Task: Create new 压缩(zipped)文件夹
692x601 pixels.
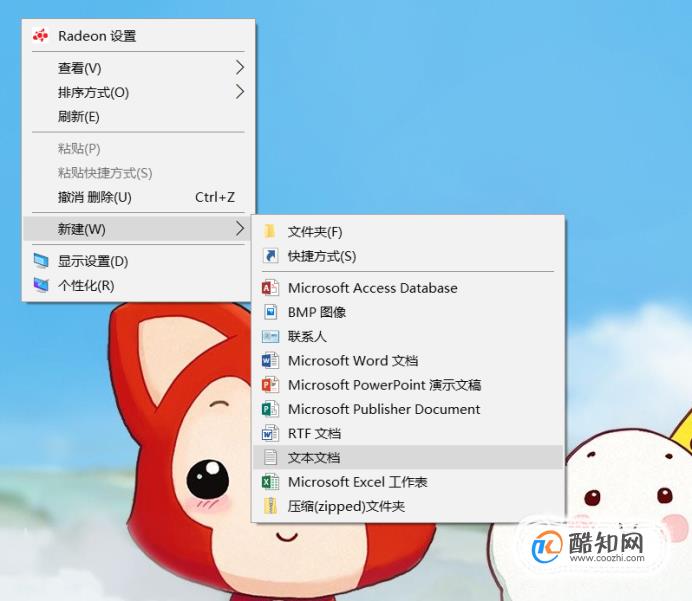Action: tap(408, 506)
